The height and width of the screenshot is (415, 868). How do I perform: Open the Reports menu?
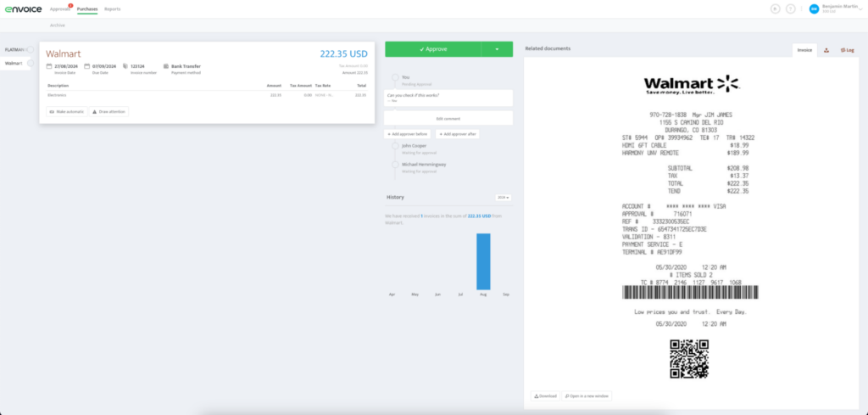coord(113,8)
